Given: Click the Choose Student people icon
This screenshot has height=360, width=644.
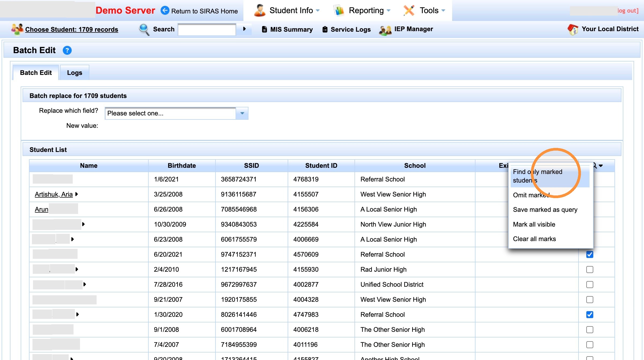Looking at the screenshot, I should pyautogui.click(x=17, y=29).
